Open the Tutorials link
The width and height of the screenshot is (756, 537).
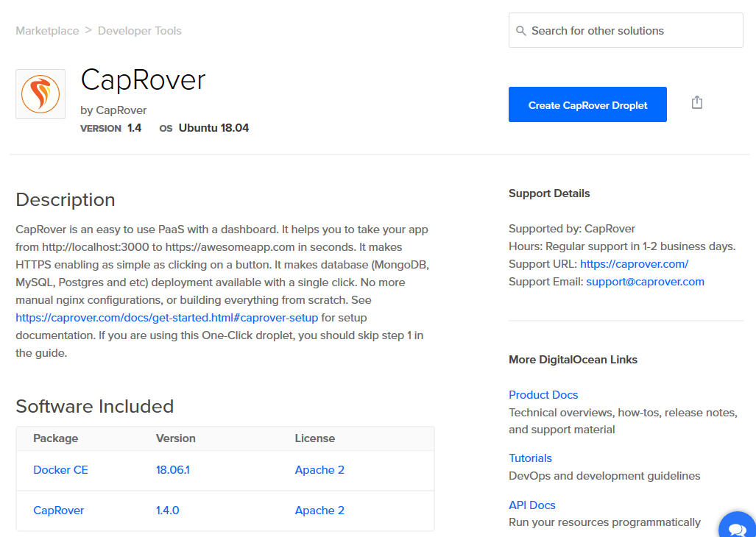pyautogui.click(x=530, y=458)
